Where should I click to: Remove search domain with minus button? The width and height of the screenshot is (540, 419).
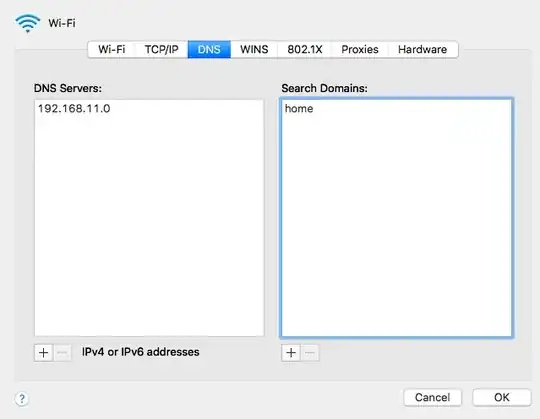click(x=310, y=353)
